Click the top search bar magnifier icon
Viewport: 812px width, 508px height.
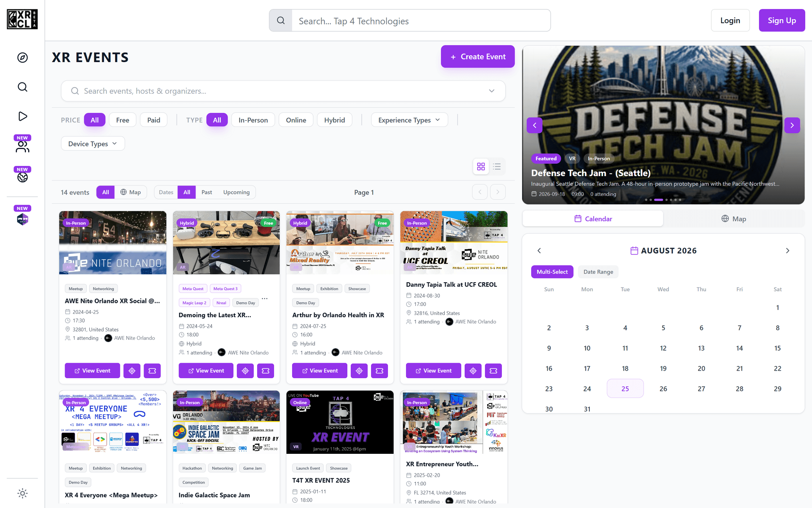pos(281,21)
